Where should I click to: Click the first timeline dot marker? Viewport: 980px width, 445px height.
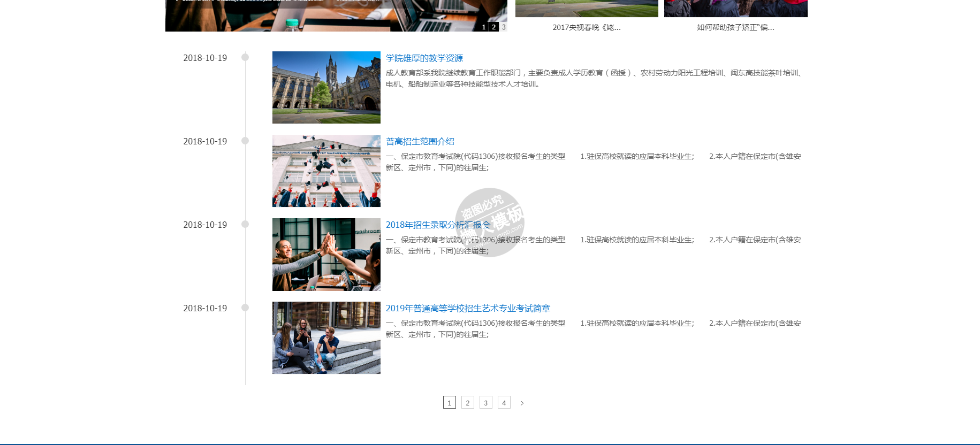click(245, 57)
